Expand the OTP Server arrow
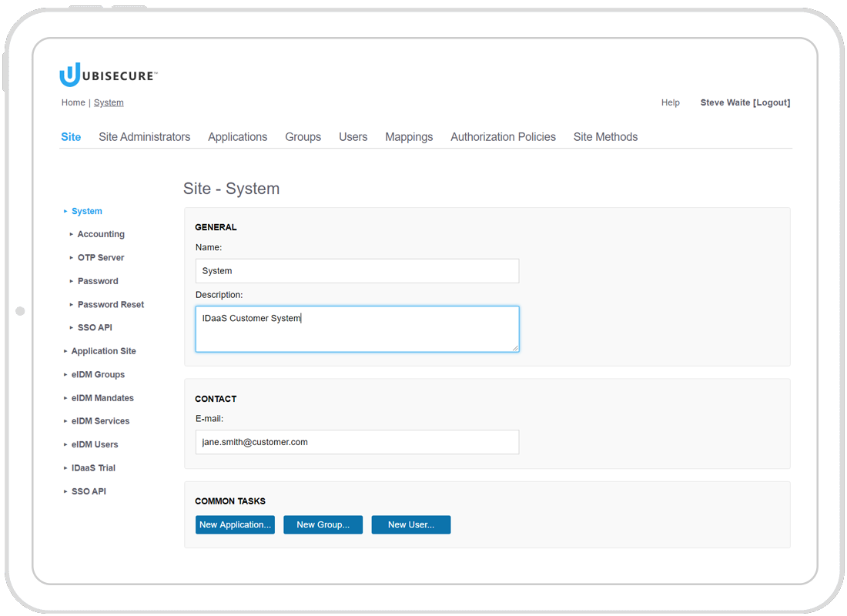This screenshot has width=847, height=616. [72, 258]
